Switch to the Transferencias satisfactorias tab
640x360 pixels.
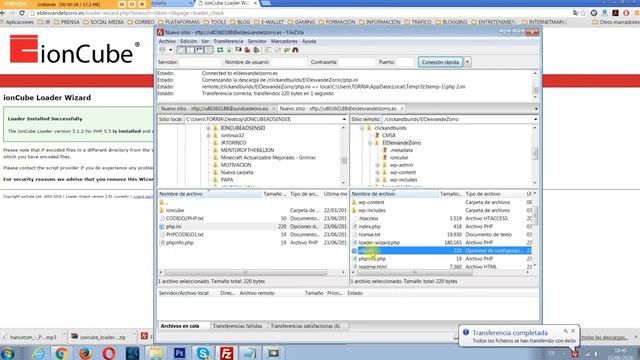point(305,326)
